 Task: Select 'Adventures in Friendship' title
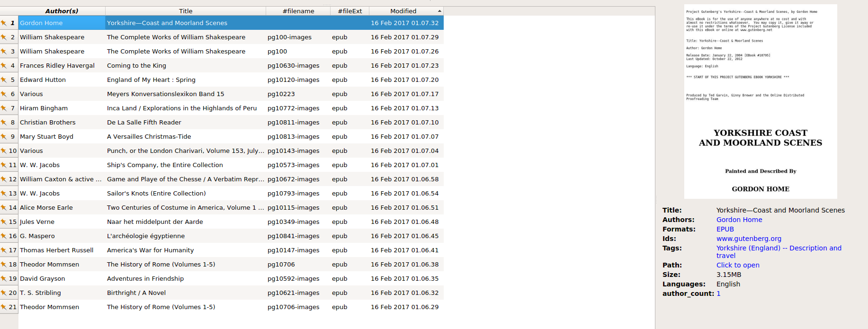[186, 278]
